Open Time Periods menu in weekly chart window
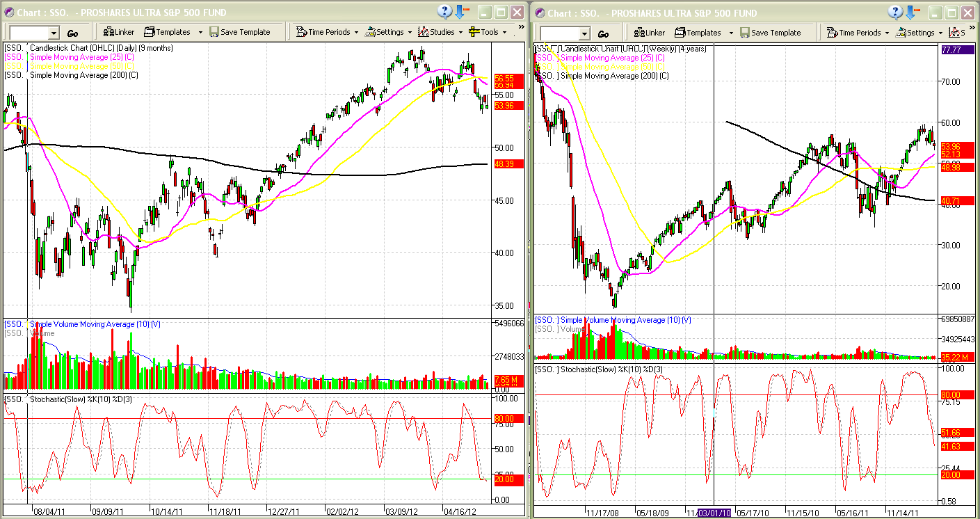 click(853, 33)
